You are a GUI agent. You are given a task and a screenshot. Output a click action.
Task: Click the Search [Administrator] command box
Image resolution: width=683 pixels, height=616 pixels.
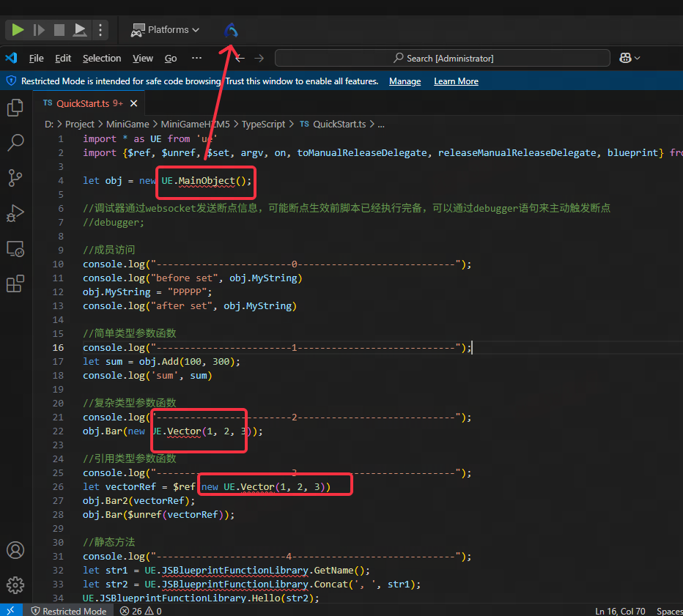point(443,59)
